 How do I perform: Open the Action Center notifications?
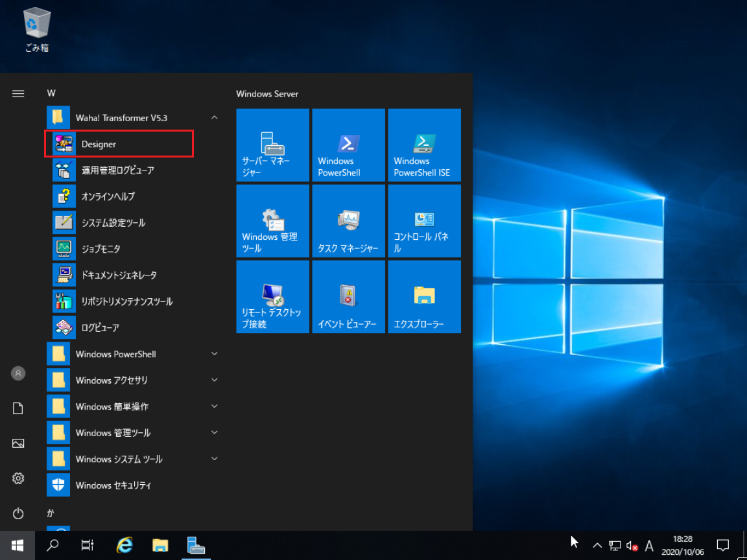tap(723, 545)
